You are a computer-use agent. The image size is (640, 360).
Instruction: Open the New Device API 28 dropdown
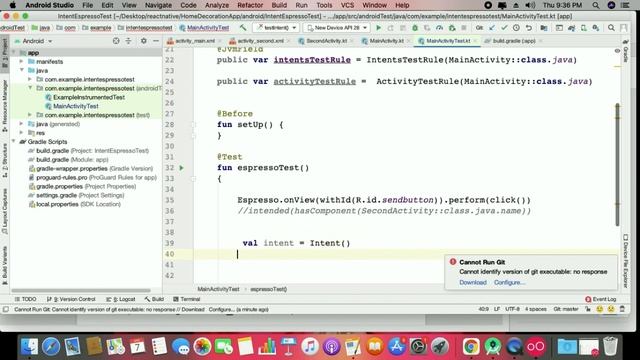pyautogui.click(x=337, y=28)
